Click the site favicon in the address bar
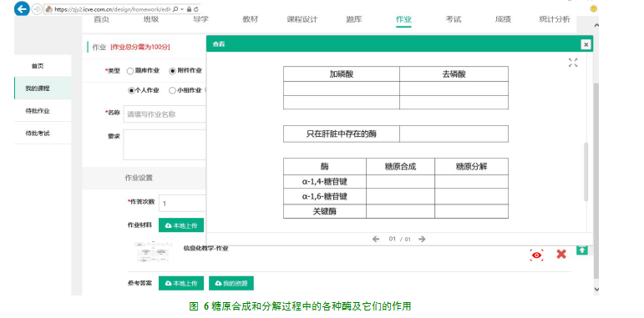The width and height of the screenshot is (644, 318). tap(49, 8)
